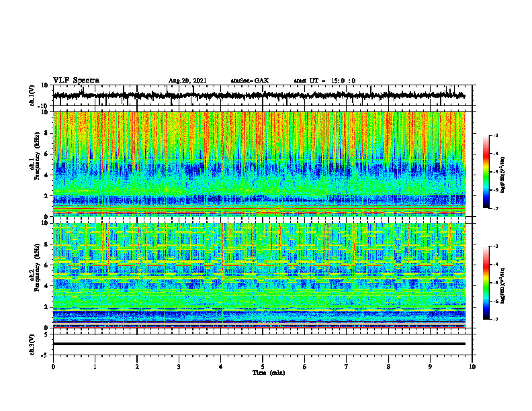Click the "-7" tick on ch.1 colorbar

pyautogui.click(x=495, y=208)
